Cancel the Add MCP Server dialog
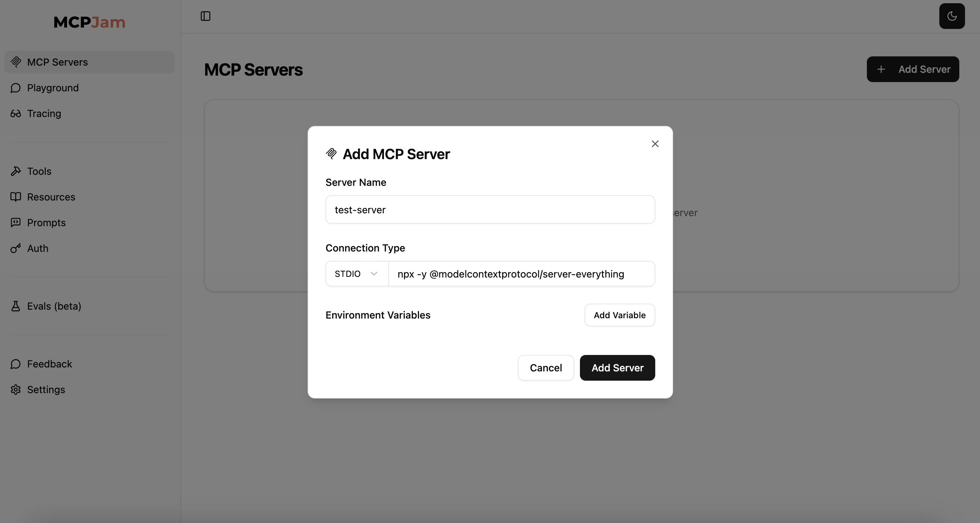Viewport: 980px width, 523px height. coord(546,367)
